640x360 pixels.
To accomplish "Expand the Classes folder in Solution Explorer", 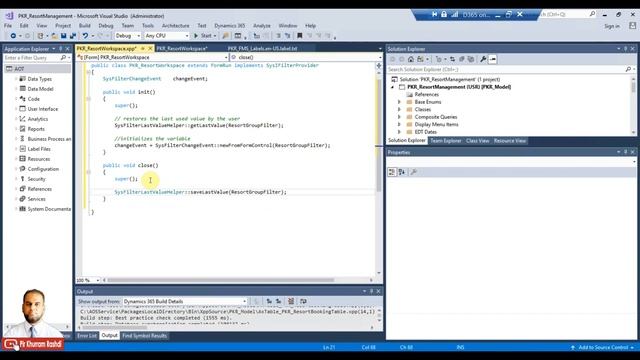I will (400, 109).
